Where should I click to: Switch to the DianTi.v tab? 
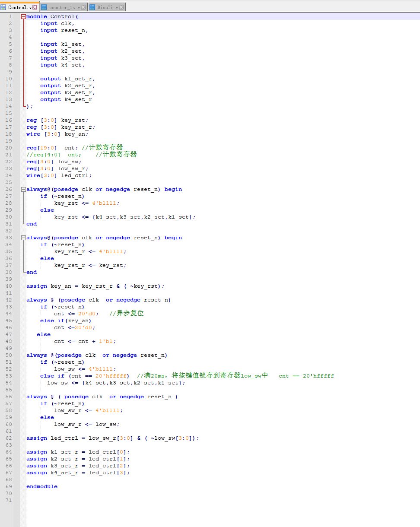[107, 7]
